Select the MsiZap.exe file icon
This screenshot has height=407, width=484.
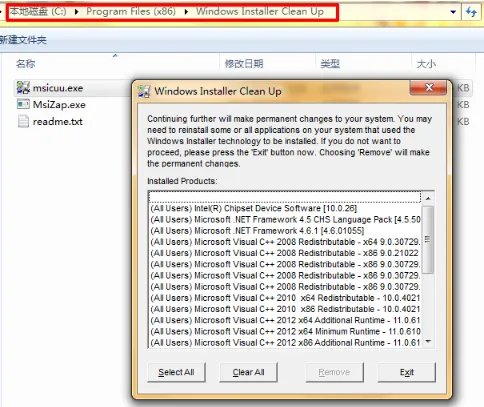point(23,104)
